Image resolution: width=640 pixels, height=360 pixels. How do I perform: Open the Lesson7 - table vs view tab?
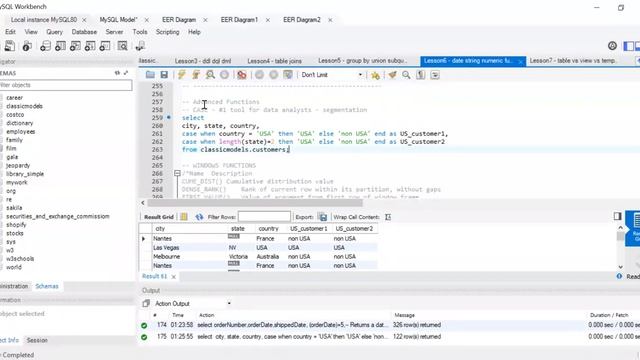coord(573,61)
